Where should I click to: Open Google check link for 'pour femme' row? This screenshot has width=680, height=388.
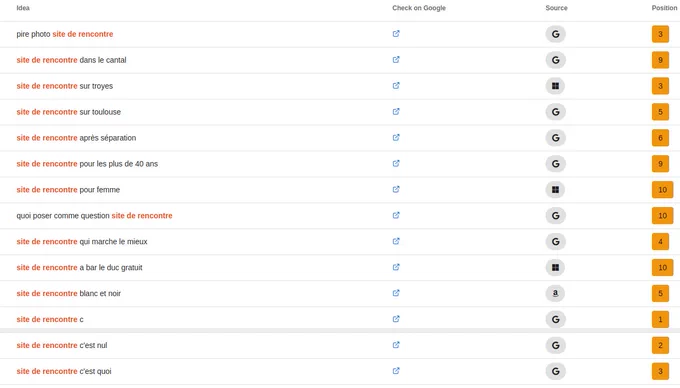[x=396, y=189]
